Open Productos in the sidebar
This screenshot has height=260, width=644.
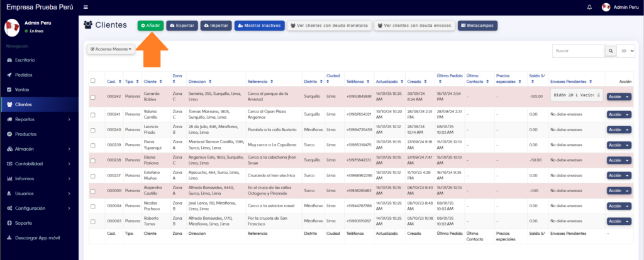click(x=39, y=134)
